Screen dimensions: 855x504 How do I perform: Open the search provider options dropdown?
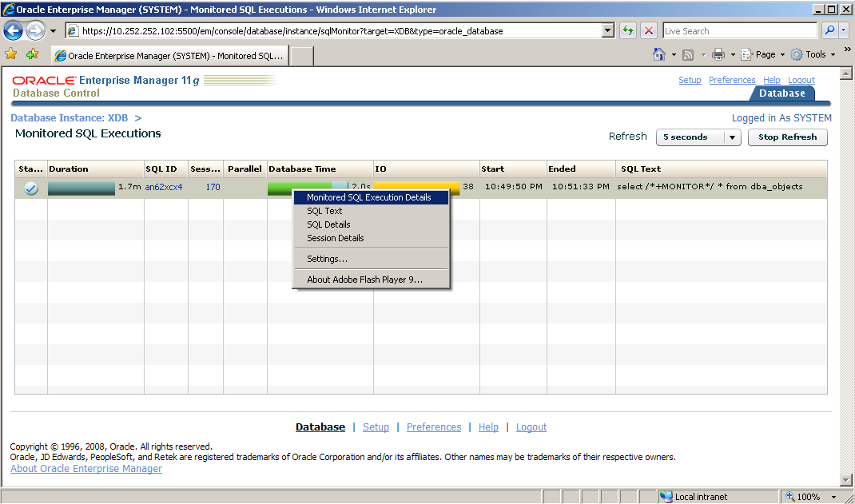[844, 31]
